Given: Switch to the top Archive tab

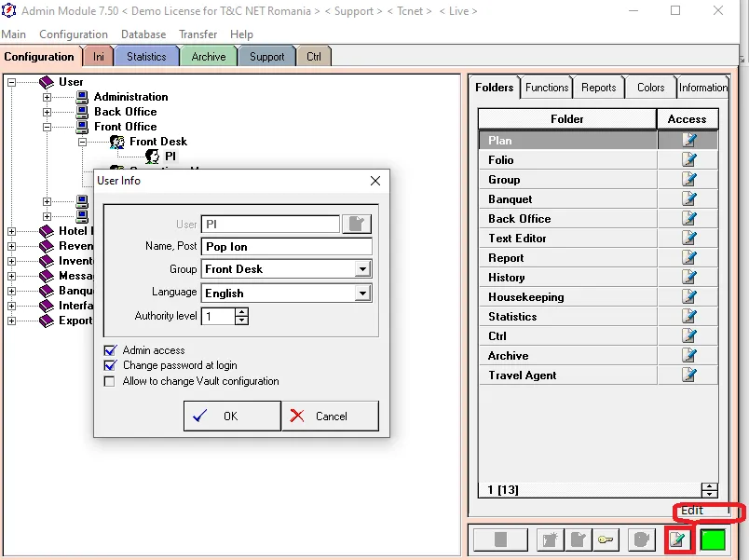Looking at the screenshot, I should (209, 57).
